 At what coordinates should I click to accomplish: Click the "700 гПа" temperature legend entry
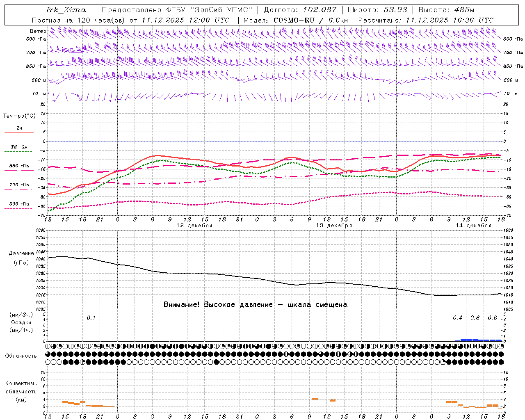[x=19, y=185]
